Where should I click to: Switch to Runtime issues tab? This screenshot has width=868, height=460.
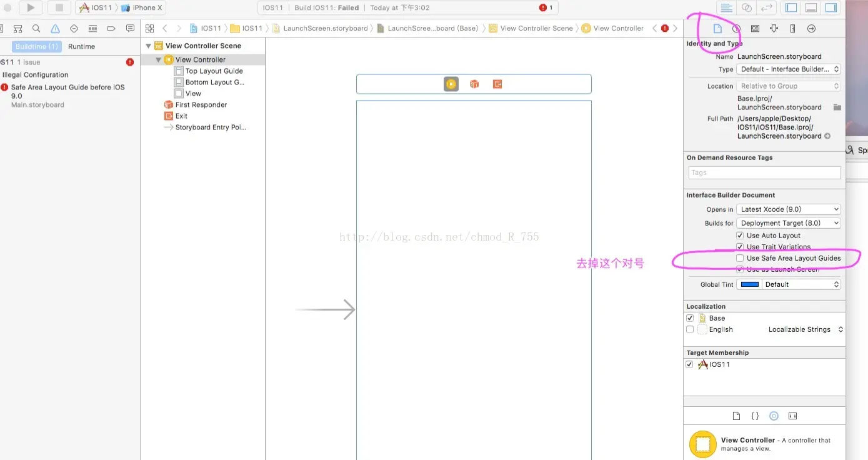(81, 46)
